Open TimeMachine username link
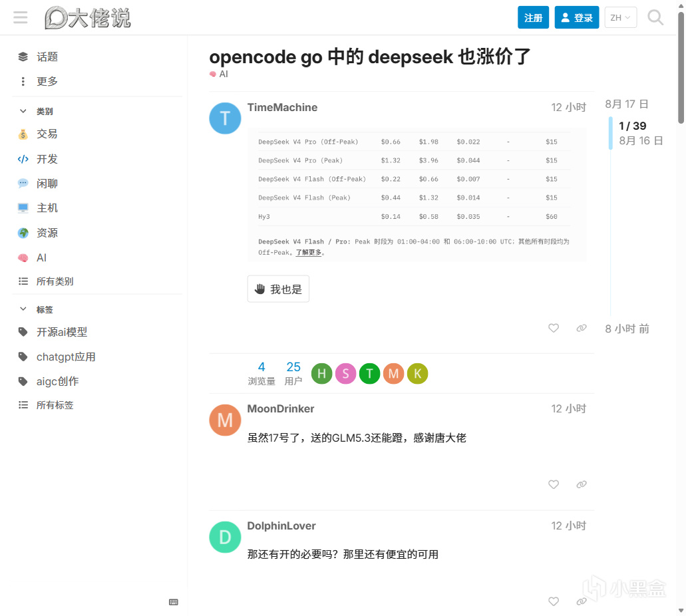The image size is (686, 616). tap(282, 108)
